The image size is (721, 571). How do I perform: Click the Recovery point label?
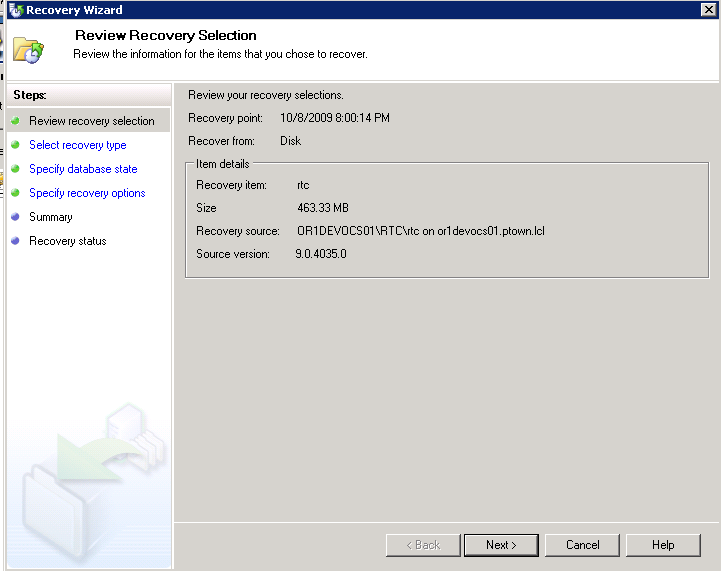click(x=225, y=118)
